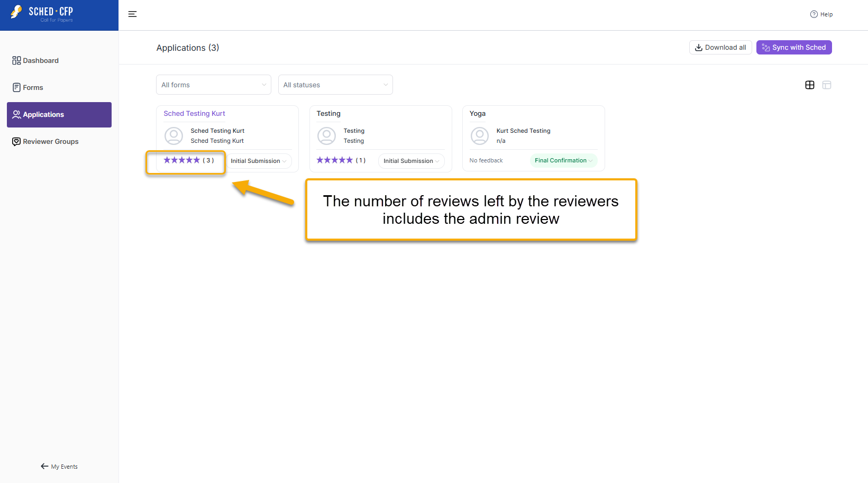This screenshot has width=868, height=483.
Task: Toggle the hamburger sidebar menu icon
Action: pyautogui.click(x=132, y=14)
